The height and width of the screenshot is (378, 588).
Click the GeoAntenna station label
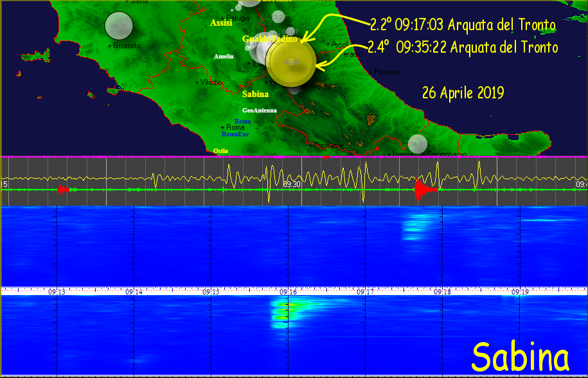pos(260,111)
